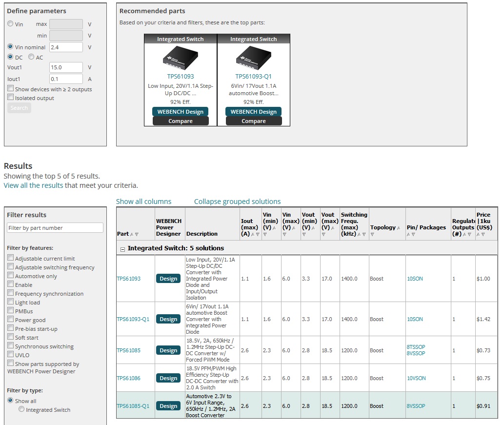
Task: Check Show devices with ≥ 2 outputs
Action: pos(11,88)
